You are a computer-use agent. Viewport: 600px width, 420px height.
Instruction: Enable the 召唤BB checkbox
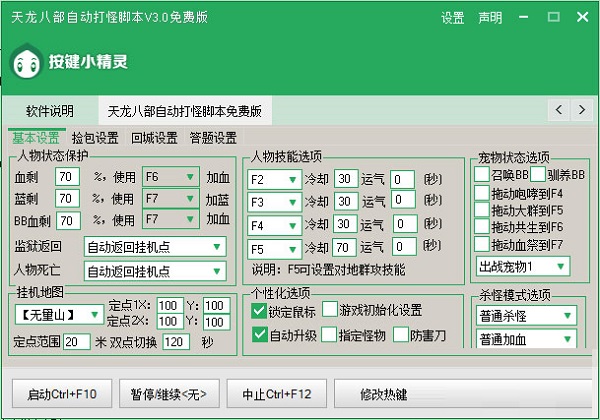pyautogui.click(x=482, y=175)
